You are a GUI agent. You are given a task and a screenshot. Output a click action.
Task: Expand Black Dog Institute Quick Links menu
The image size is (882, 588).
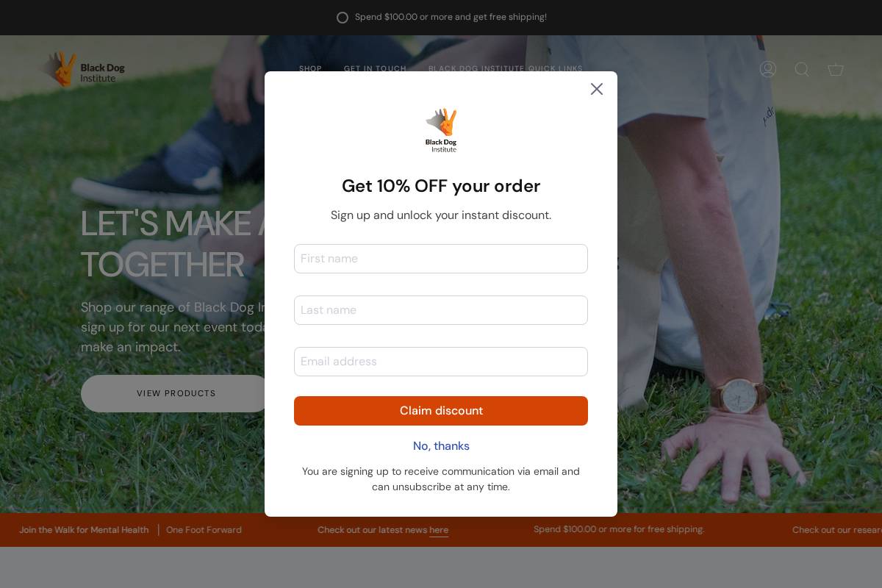pyautogui.click(x=506, y=69)
